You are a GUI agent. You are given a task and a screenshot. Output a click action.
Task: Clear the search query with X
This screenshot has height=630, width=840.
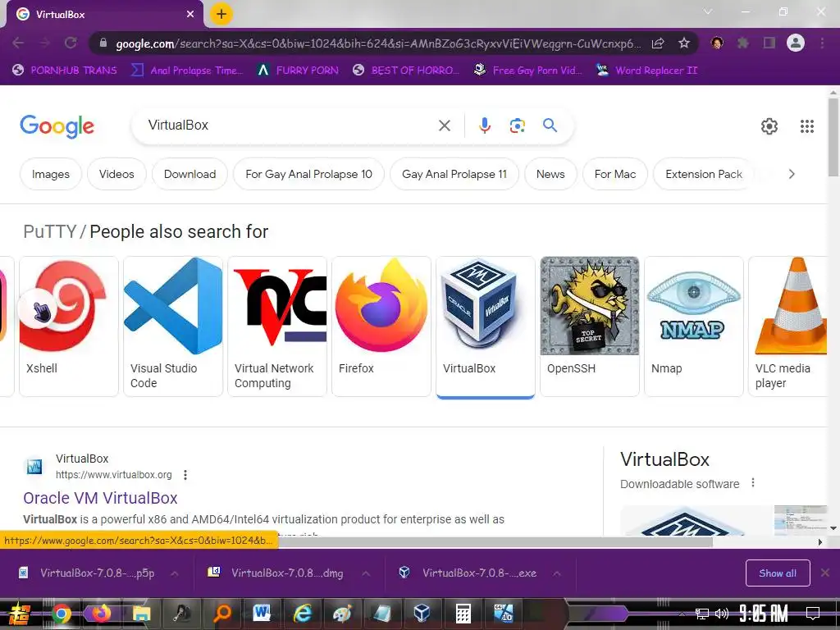click(x=445, y=126)
